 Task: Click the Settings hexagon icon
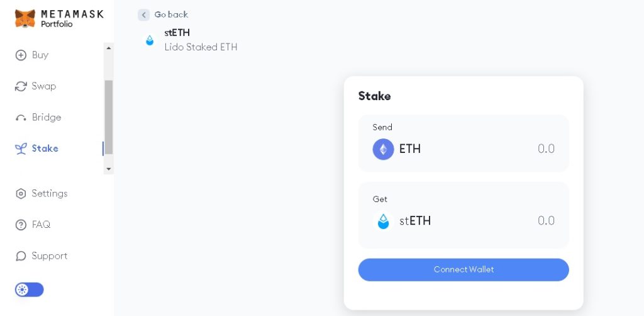[x=21, y=194]
